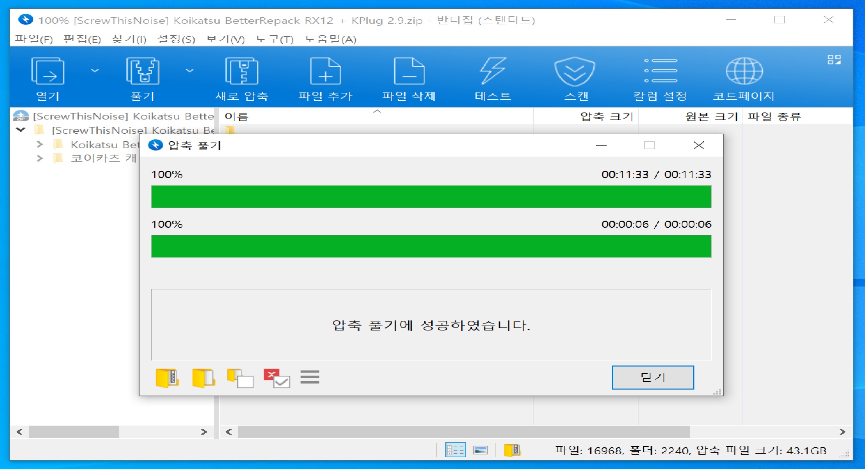Open 칼럼 설정 (Column settings) icon
This screenshot has width=868, height=472.
pyautogui.click(x=660, y=71)
